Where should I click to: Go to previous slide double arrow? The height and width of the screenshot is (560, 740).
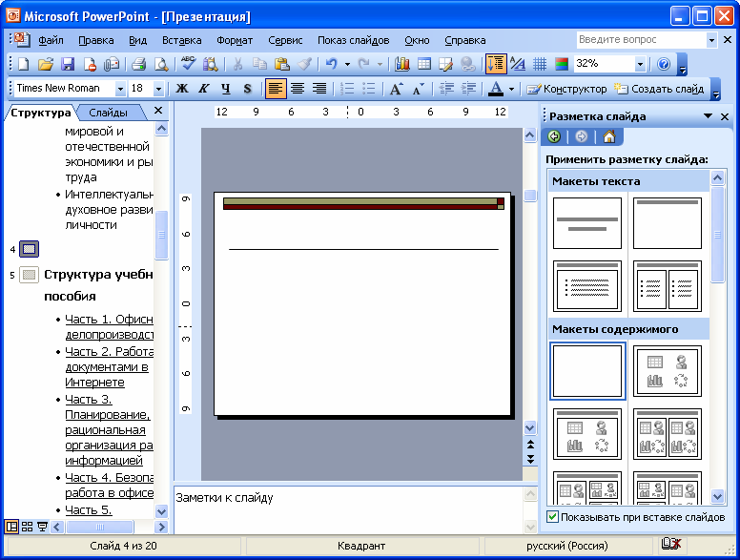pyautogui.click(x=530, y=445)
